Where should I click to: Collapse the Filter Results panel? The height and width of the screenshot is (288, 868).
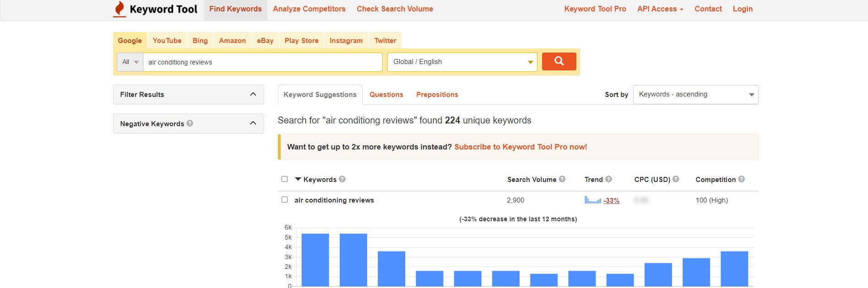point(253,94)
